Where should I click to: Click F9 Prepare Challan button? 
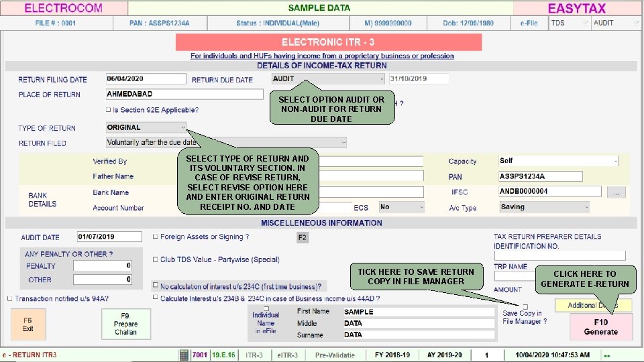[x=125, y=324]
